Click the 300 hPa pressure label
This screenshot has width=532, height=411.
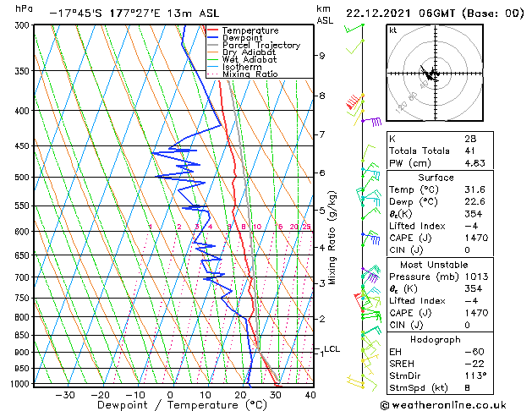(x=24, y=25)
